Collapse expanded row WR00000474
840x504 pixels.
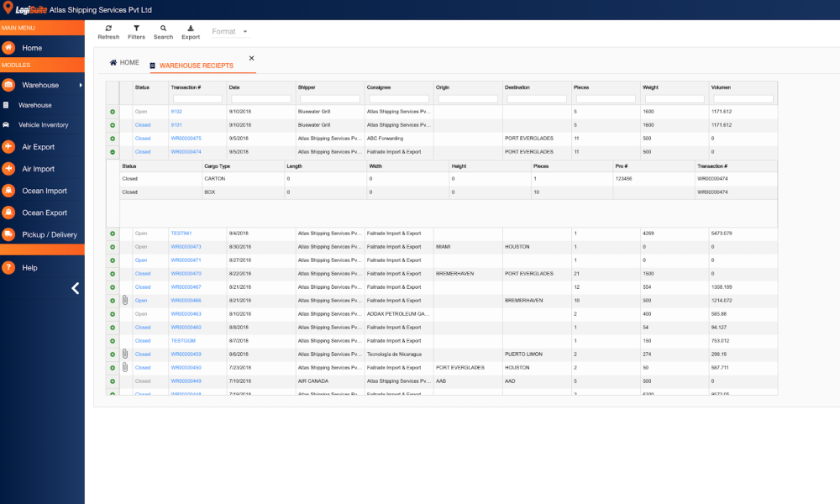[113, 152]
